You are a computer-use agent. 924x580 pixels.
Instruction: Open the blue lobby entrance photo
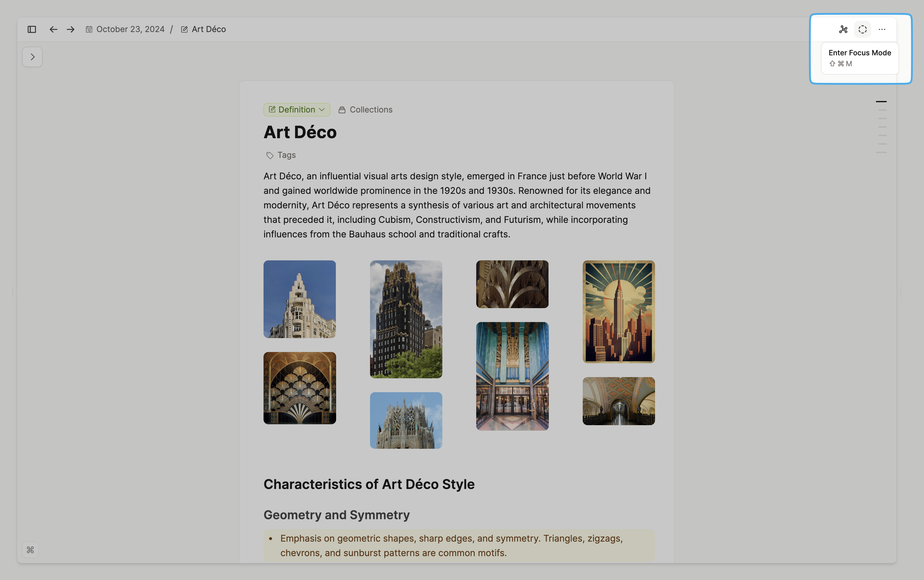pyautogui.click(x=512, y=376)
